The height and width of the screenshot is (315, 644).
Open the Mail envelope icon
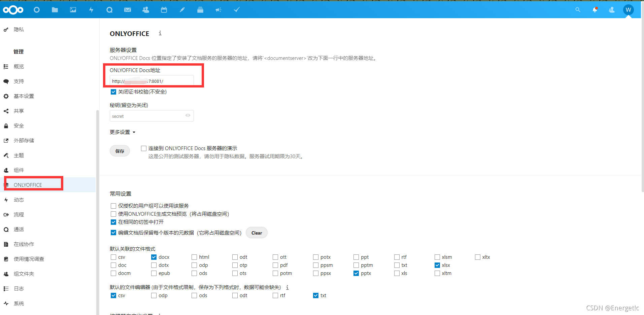pos(128,10)
